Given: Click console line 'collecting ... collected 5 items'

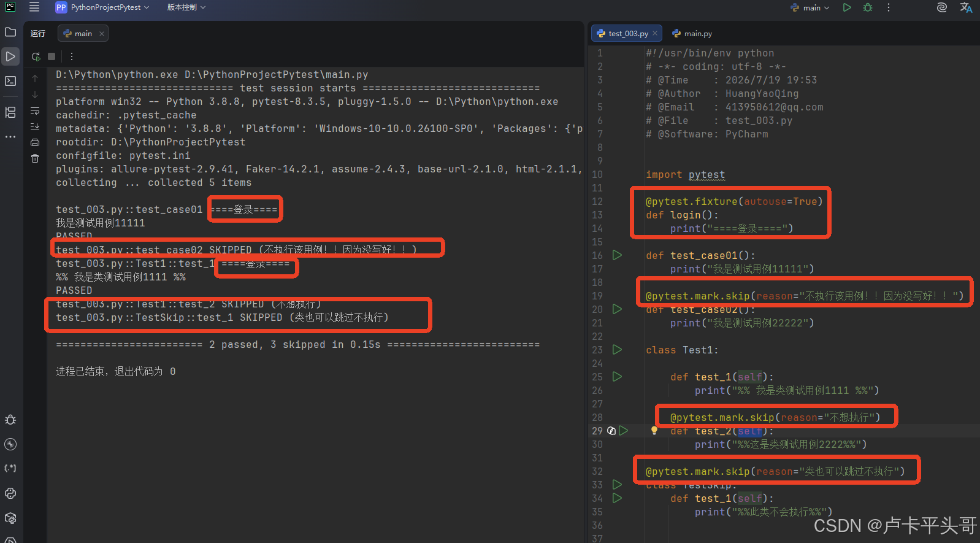Looking at the screenshot, I should (x=153, y=183).
